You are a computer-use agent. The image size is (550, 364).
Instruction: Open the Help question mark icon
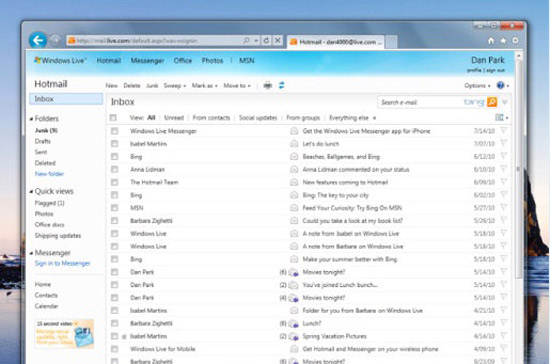(x=501, y=85)
